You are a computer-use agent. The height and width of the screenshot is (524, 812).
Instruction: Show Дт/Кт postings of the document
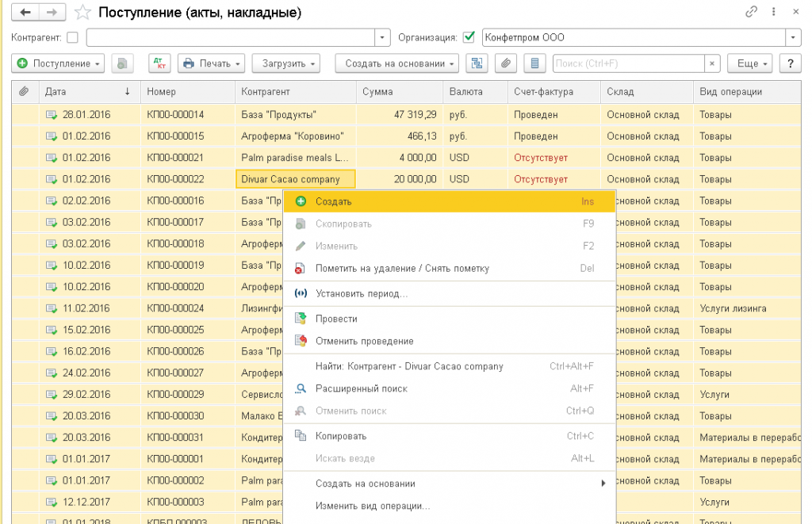(x=159, y=63)
